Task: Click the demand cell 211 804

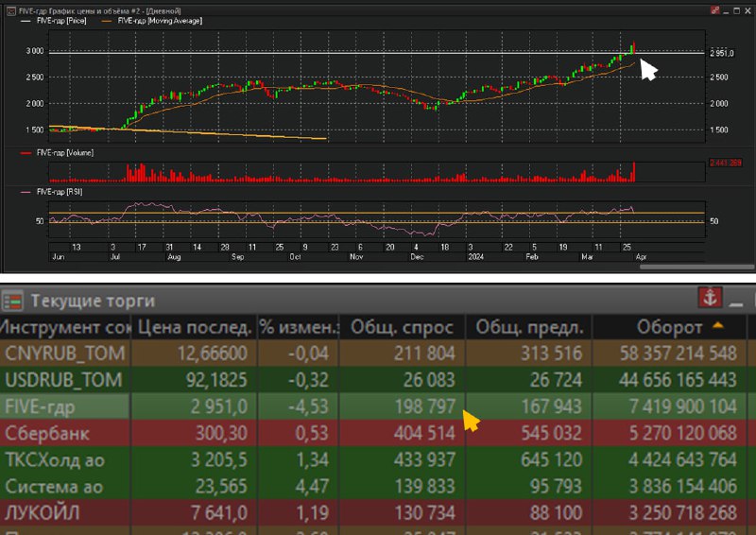Action: [403, 354]
